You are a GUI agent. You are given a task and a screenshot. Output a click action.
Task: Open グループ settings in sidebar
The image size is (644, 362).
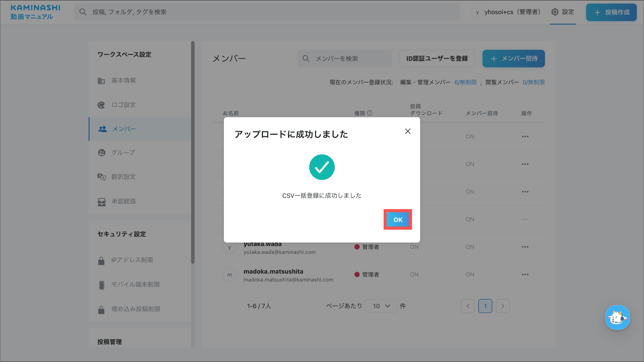point(123,153)
